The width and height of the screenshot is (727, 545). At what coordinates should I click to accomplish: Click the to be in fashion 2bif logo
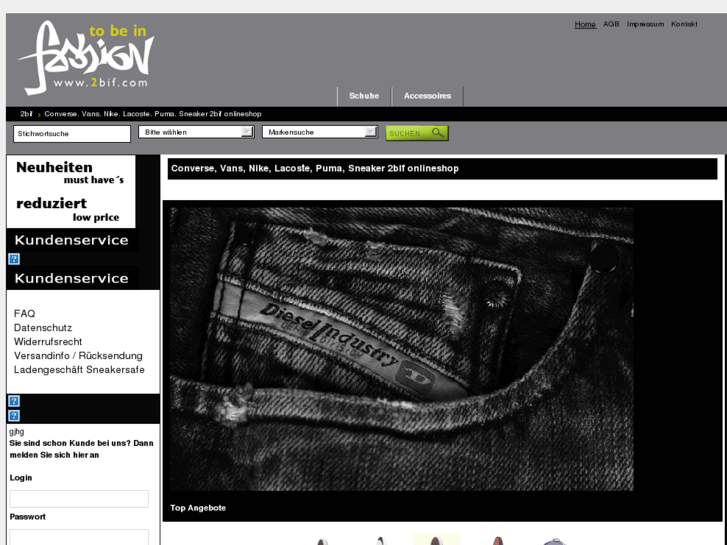click(x=86, y=57)
